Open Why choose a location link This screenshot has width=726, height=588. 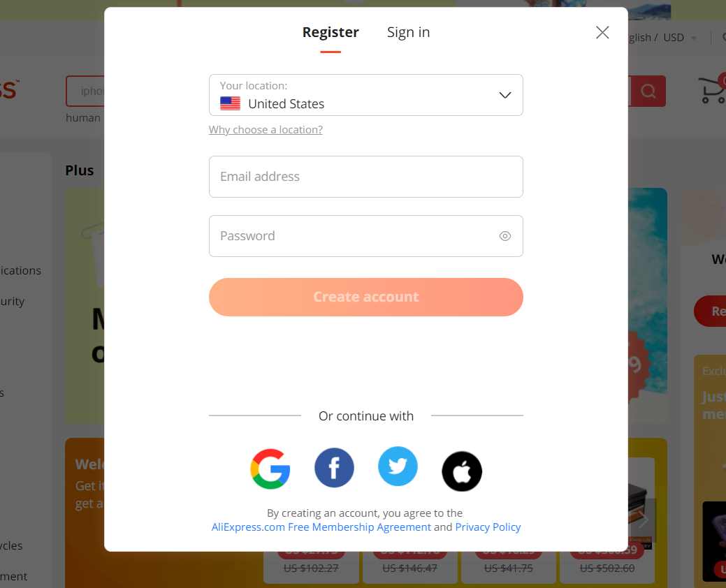click(x=266, y=129)
